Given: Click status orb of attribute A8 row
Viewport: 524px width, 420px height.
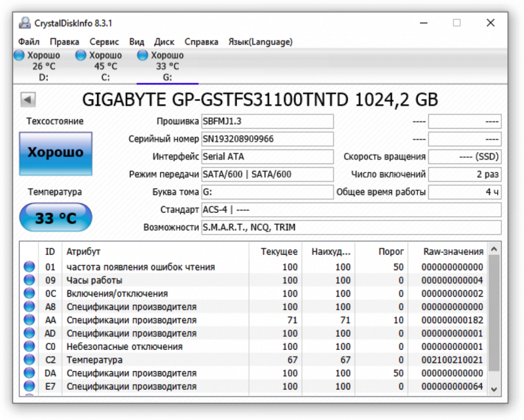Looking at the screenshot, I should (x=29, y=306).
